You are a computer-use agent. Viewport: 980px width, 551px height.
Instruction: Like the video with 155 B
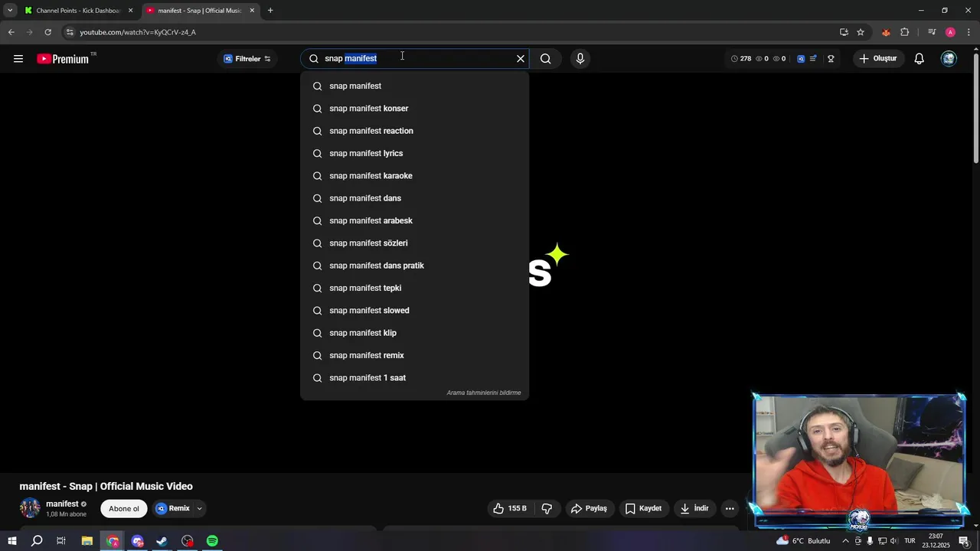tap(510, 509)
